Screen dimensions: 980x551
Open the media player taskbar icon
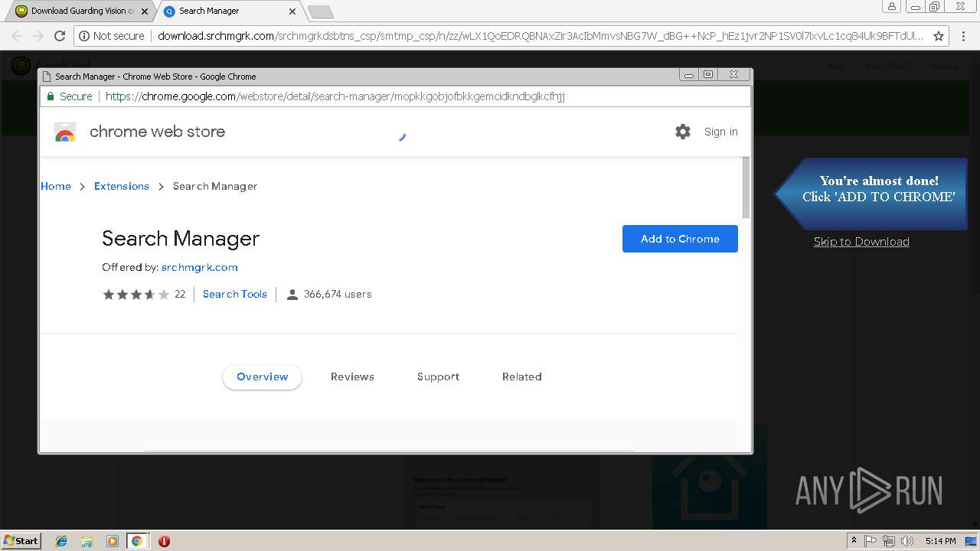coord(113,541)
